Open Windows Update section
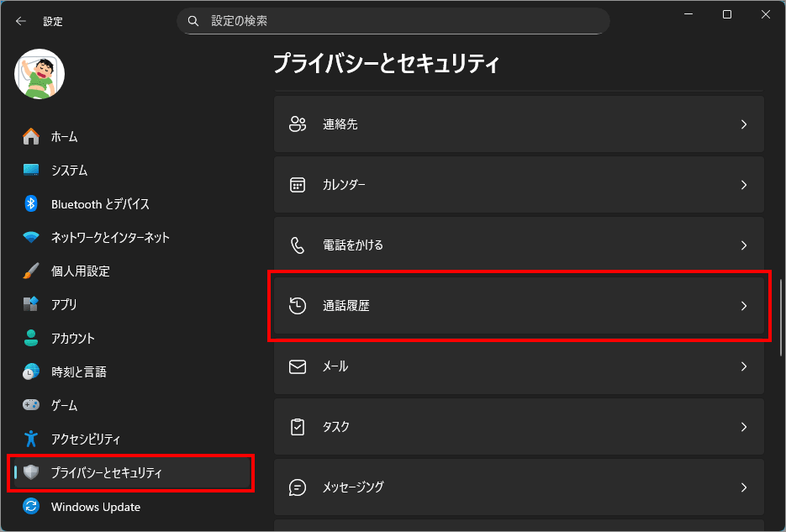Viewport: 786px width, 532px height. pyautogui.click(x=95, y=507)
